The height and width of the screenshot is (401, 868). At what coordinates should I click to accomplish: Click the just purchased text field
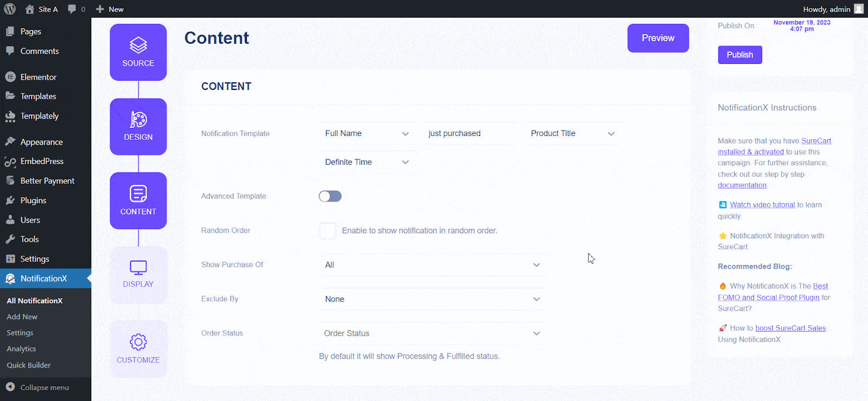(x=470, y=133)
